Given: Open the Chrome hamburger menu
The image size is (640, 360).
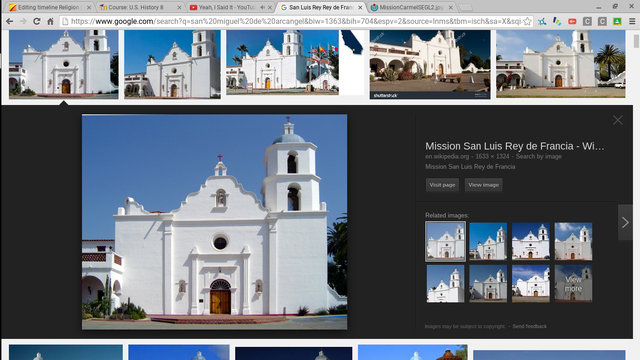Looking at the screenshot, I should coord(632,21).
